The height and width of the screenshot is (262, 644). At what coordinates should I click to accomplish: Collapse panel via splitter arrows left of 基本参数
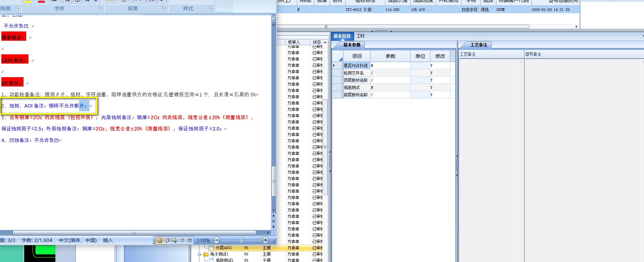click(x=330, y=162)
